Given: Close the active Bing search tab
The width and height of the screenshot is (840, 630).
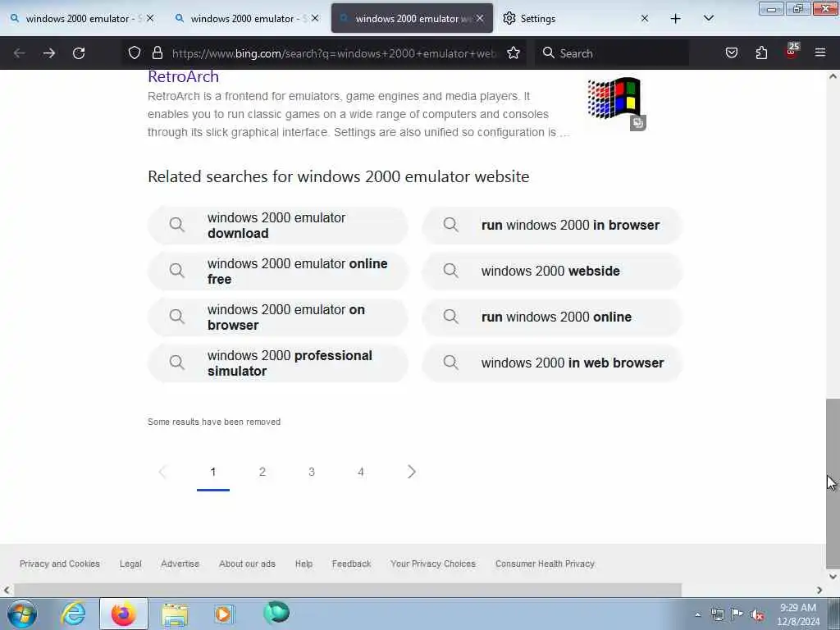Looking at the screenshot, I should pos(480,19).
